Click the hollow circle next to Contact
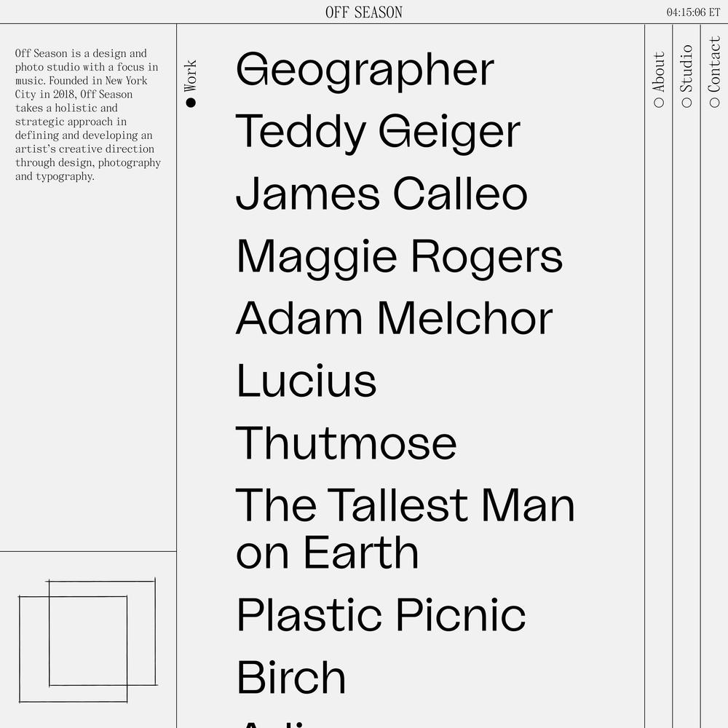728x728 pixels. pos(715,103)
